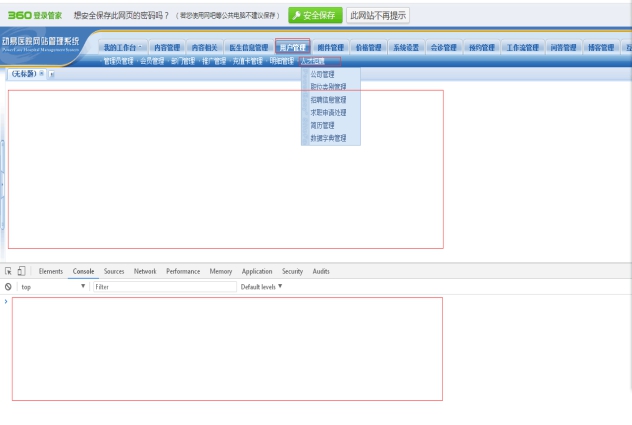Click the 此网站不再提示 button
Image resolution: width=632 pixels, height=425 pixels.
(377, 16)
